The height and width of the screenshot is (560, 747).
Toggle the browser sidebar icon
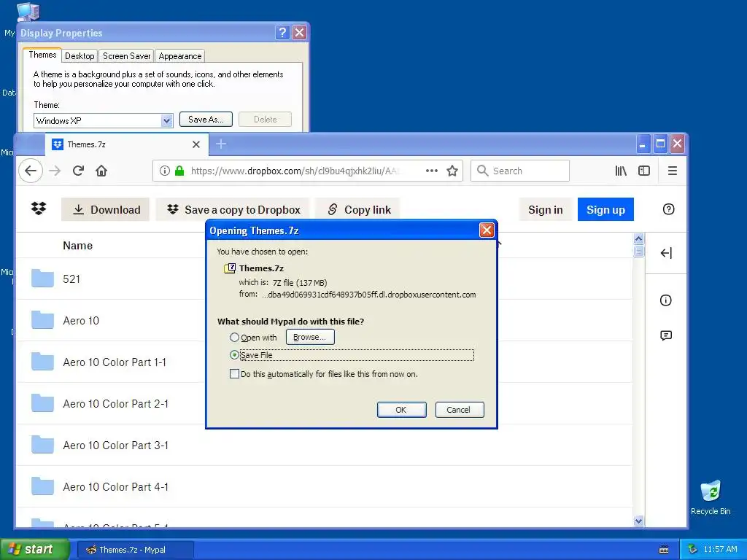pos(644,171)
